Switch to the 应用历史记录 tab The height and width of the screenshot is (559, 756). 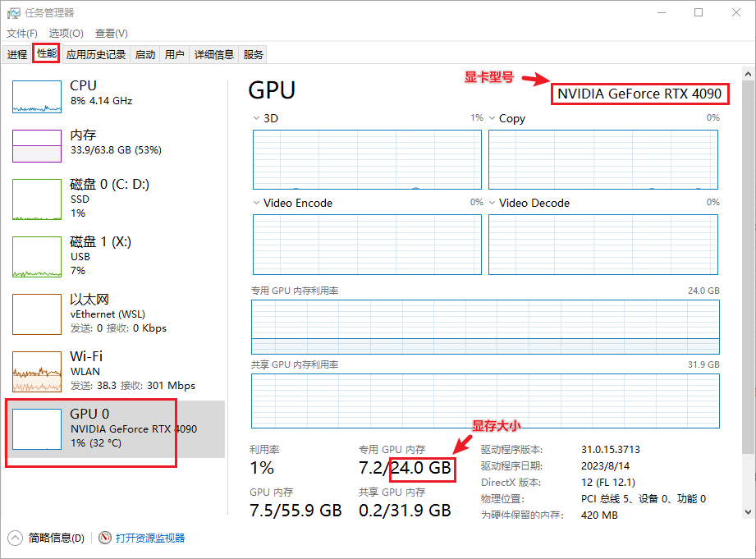pos(96,54)
